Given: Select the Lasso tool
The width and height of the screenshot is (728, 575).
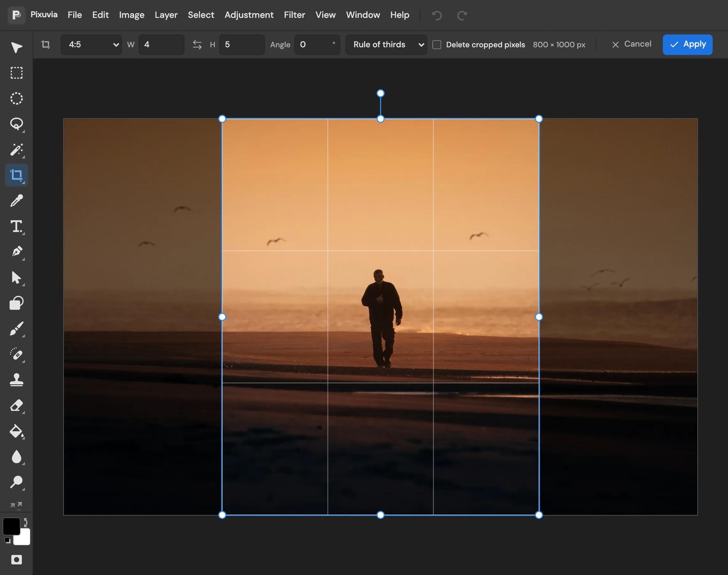Looking at the screenshot, I should (16, 124).
